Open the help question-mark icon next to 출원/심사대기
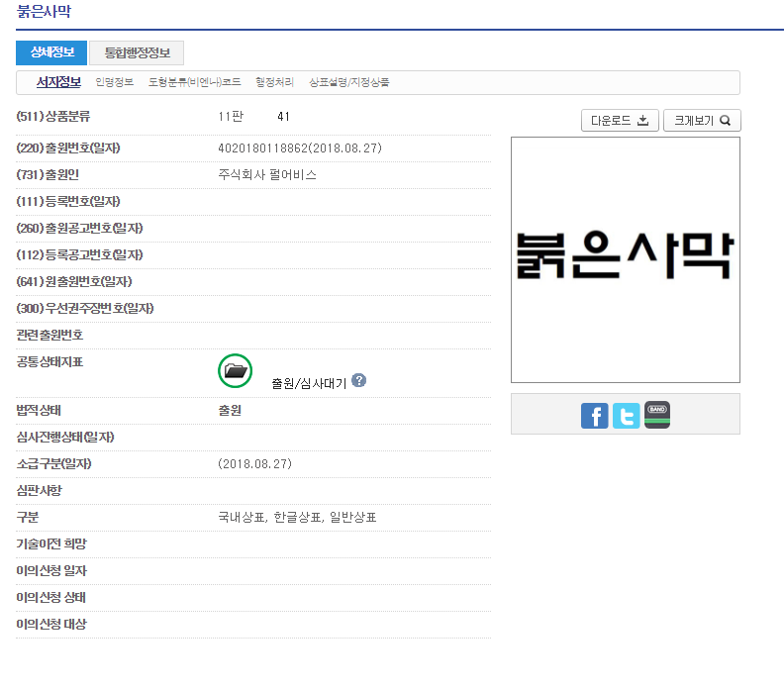The image size is (784, 690). [358, 380]
